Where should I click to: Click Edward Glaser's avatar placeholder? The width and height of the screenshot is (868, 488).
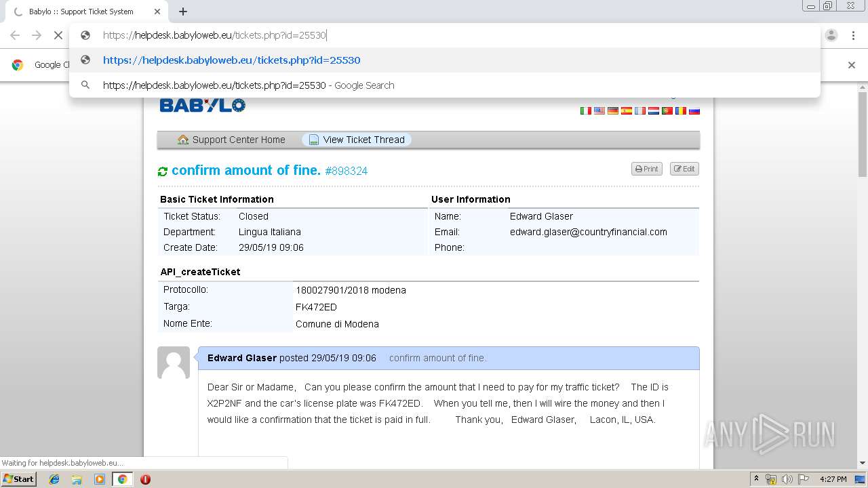174,363
